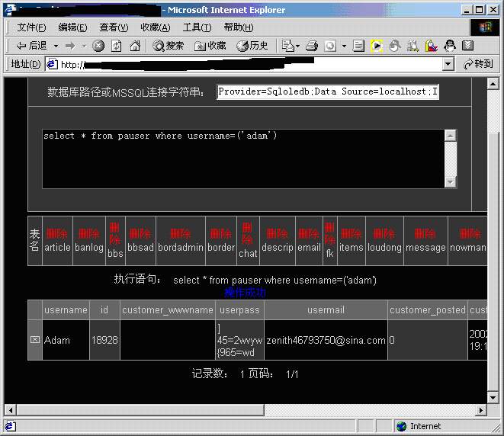Click the delete-row icon beside Adam
The height and width of the screenshot is (436, 504).
tap(34, 340)
